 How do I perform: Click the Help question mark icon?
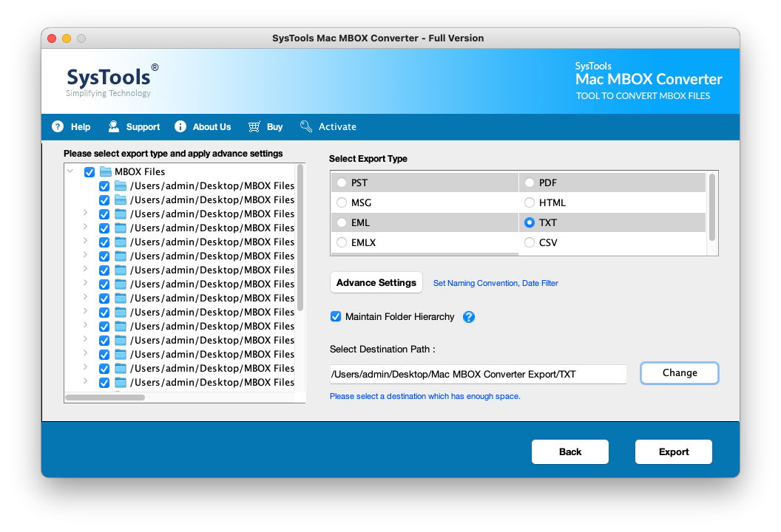tap(58, 127)
